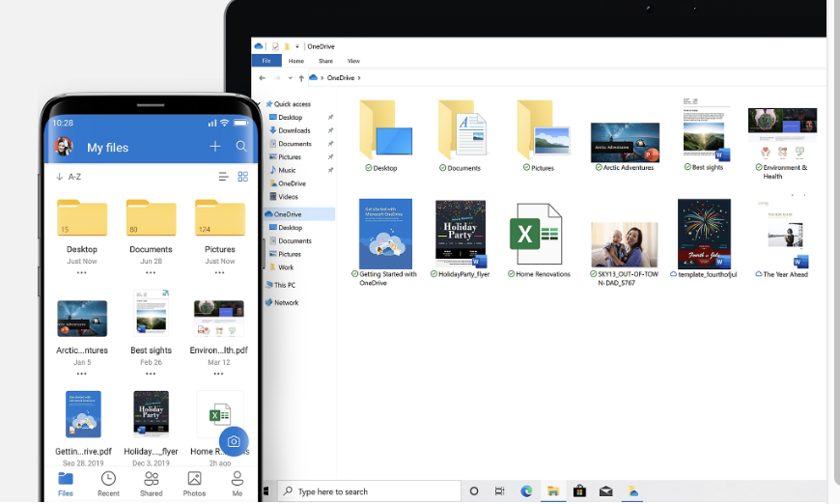This screenshot has height=504, width=840.
Task: Click Properties checkmark icon in Explorer title bar
Action: pyautogui.click(x=275, y=46)
